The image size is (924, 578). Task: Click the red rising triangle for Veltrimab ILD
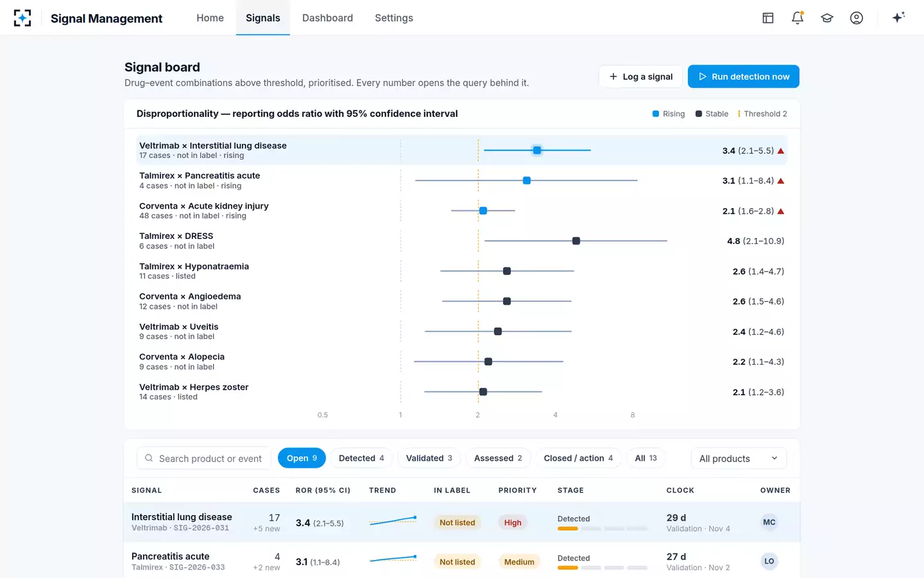[x=781, y=151]
